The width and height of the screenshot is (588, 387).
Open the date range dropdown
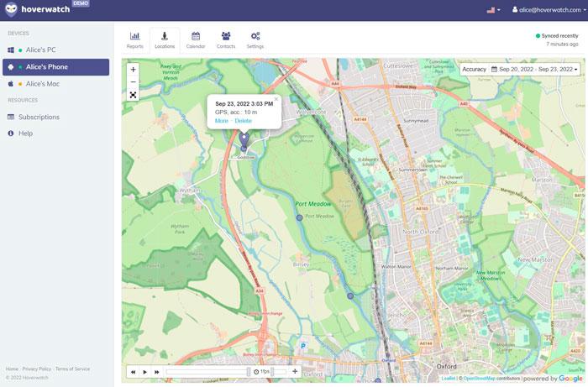tap(535, 69)
